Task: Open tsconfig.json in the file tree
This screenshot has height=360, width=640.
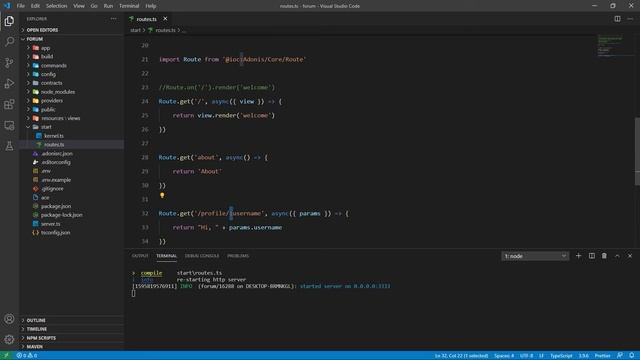Action: (55, 233)
